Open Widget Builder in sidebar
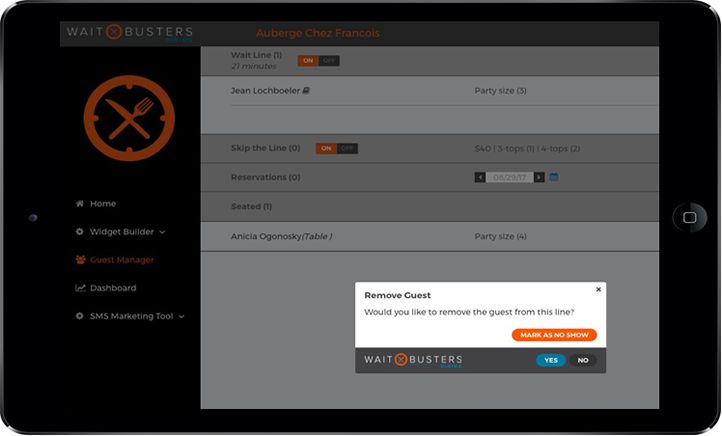 point(120,232)
